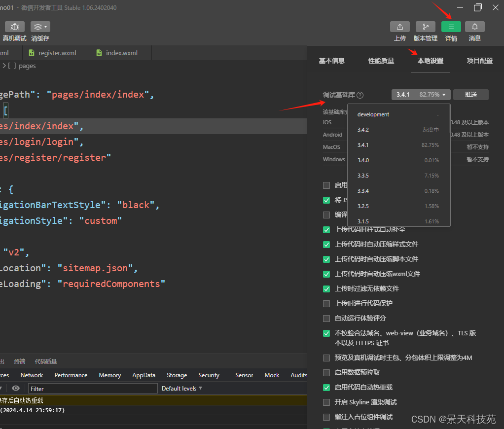Click the 推送 push button
Screen dimensions: 504x429
[470, 95]
